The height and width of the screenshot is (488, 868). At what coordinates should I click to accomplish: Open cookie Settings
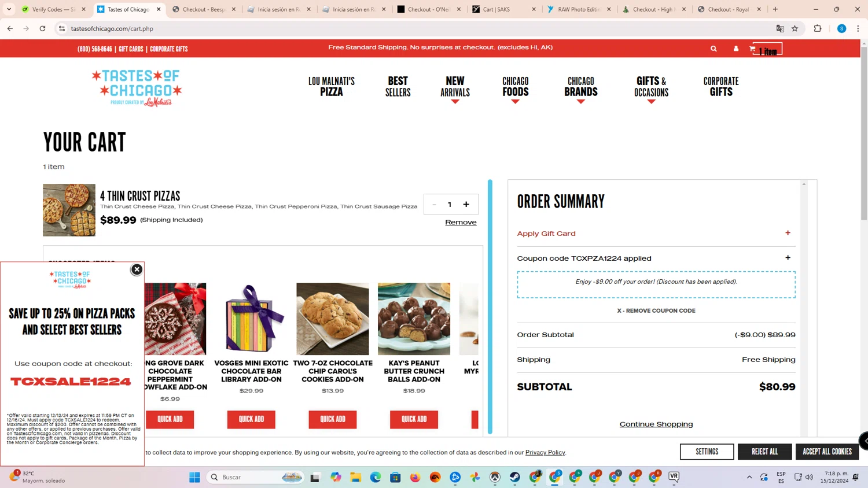tap(707, 452)
